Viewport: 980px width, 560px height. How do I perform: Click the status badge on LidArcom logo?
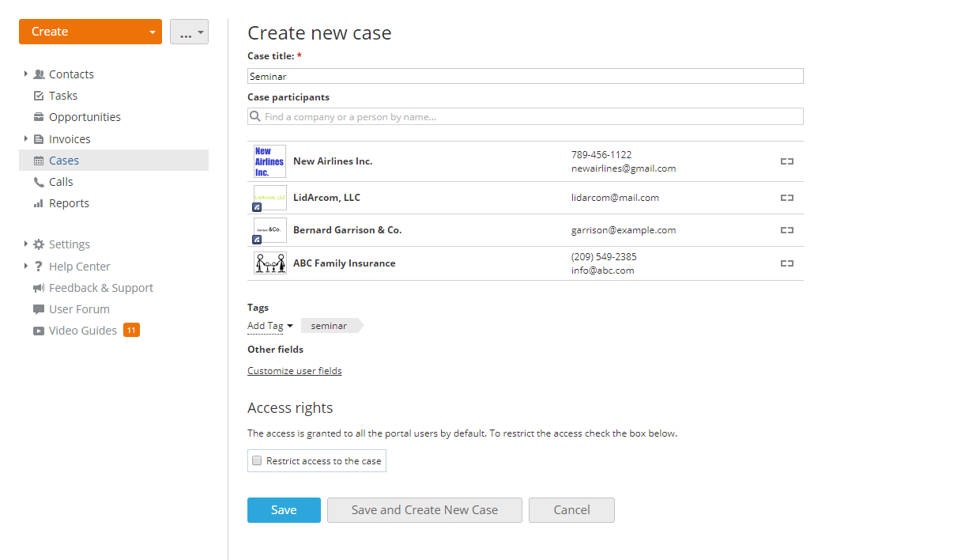257,207
